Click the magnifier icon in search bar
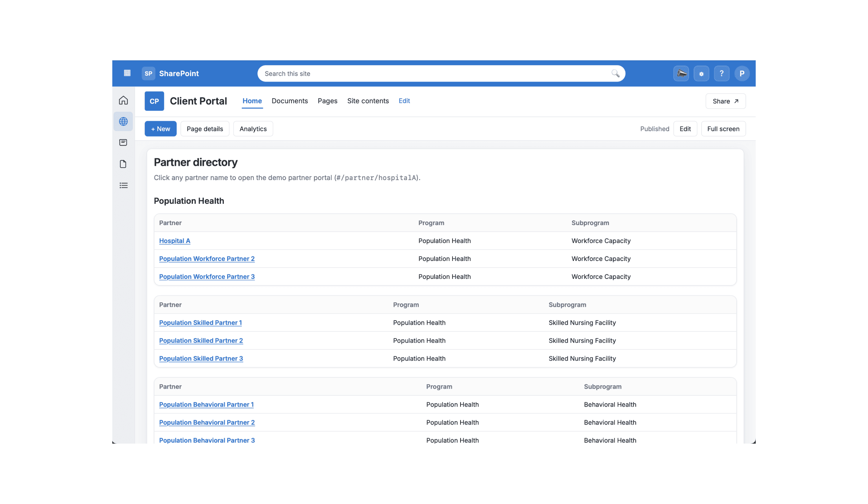The height and width of the screenshot is (504, 868). (615, 73)
